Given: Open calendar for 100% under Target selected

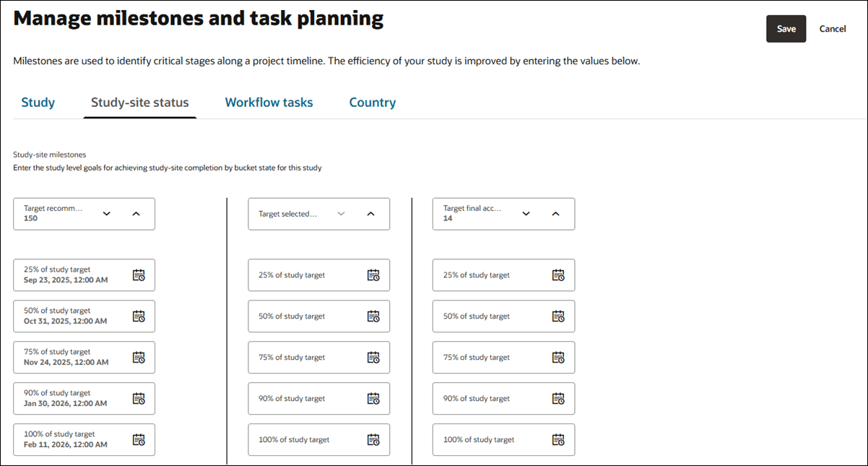Looking at the screenshot, I should tap(374, 439).
